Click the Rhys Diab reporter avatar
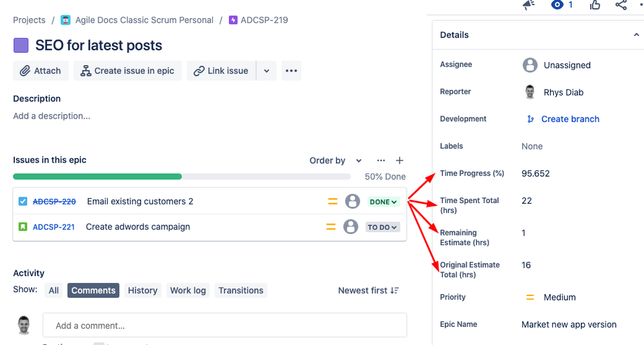 coord(530,92)
